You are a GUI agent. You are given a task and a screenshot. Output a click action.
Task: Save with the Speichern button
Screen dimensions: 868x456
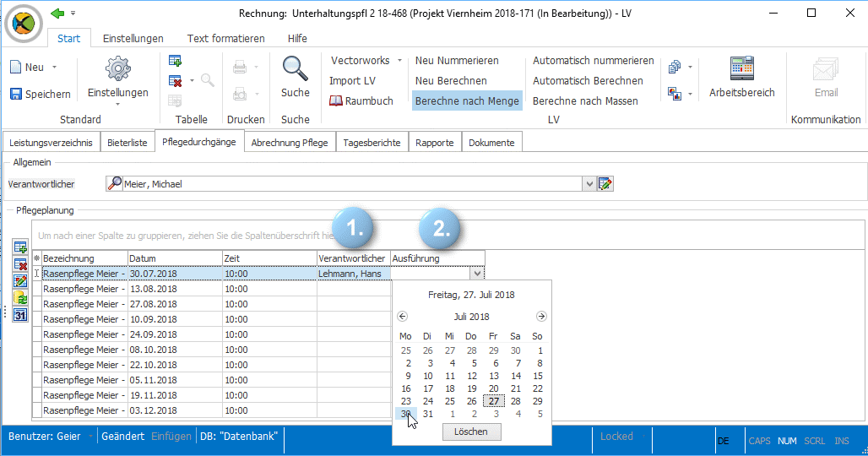coord(41,94)
